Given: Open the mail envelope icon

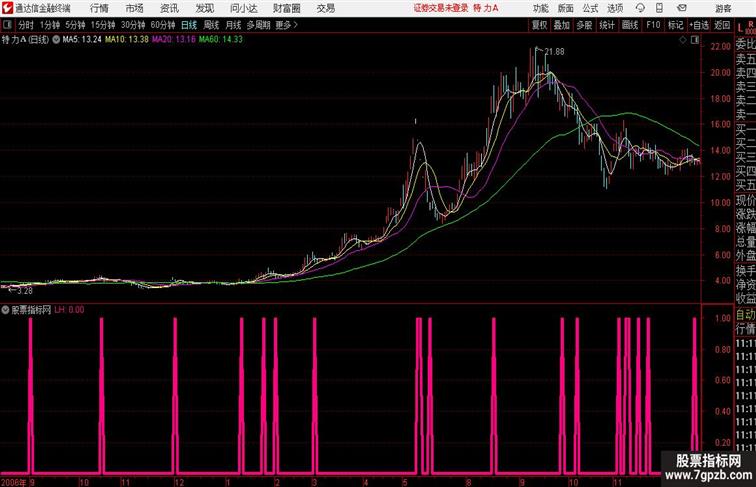Looking at the screenshot, I should [x=682, y=8].
